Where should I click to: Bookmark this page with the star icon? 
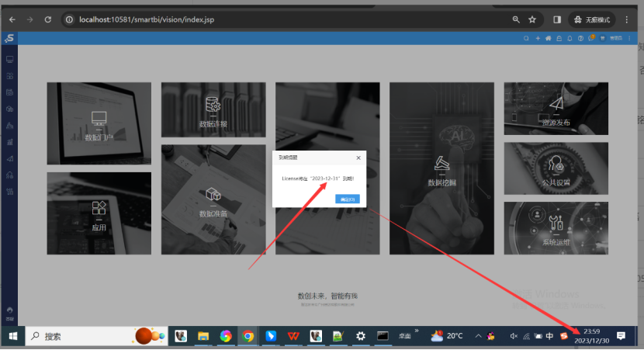(532, 19)
